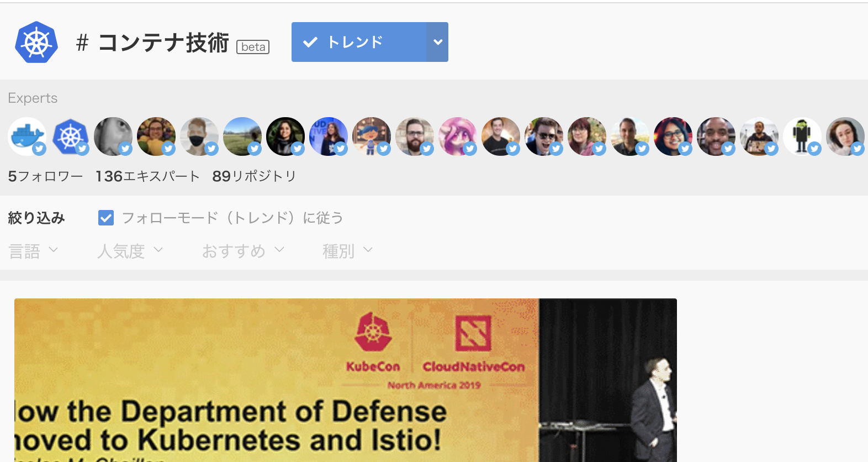This screenshot has height=462, width=868.
Task: Click the 絞り込み filter label
Action: tap(36, 218)
